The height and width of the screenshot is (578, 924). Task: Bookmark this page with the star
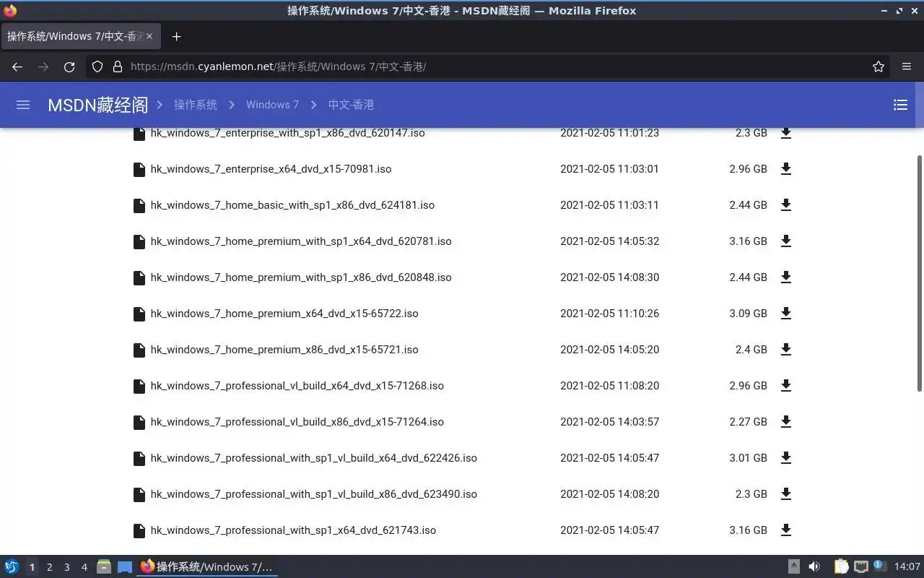[879, 66]
